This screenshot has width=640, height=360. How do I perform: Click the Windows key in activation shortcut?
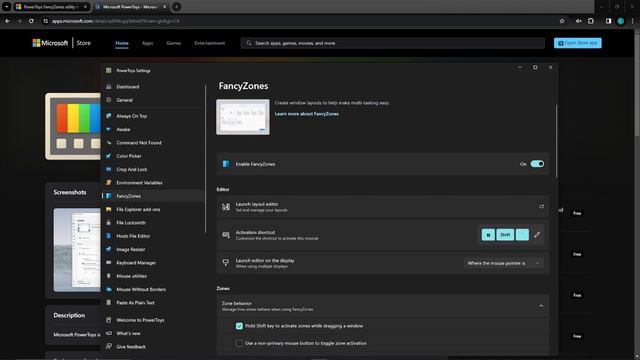click(x=488, y=235)
